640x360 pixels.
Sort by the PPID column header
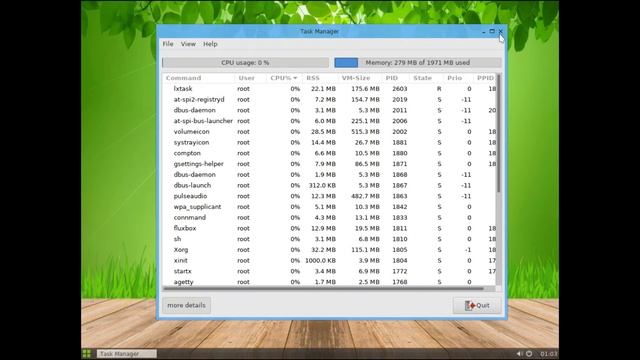pos(485,78)
